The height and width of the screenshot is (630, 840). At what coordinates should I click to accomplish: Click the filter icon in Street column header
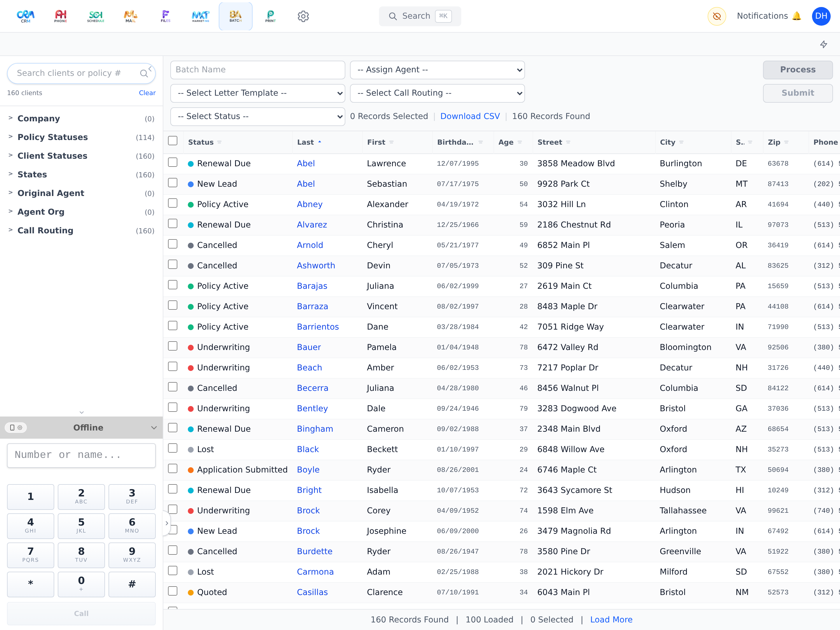pyautogui.click(x=568, y=142)
